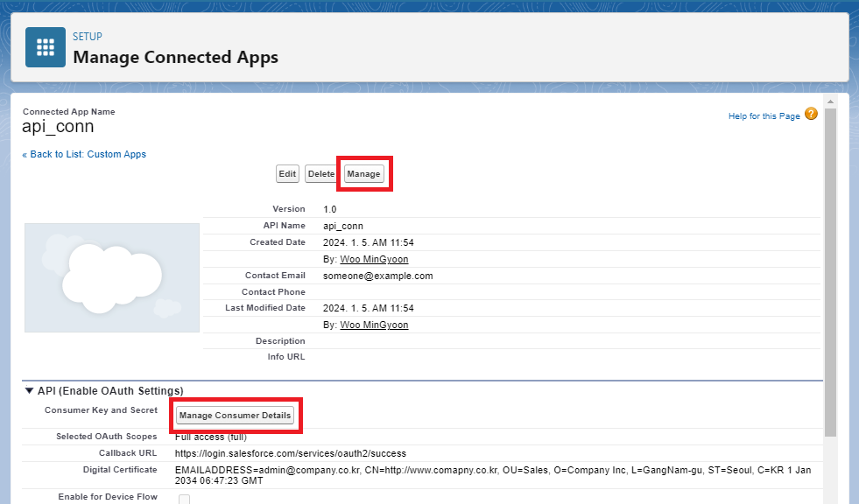859x504 pixels.
Task: Open the Setup app launcher grid icon
Action: [x=46, y=47]
